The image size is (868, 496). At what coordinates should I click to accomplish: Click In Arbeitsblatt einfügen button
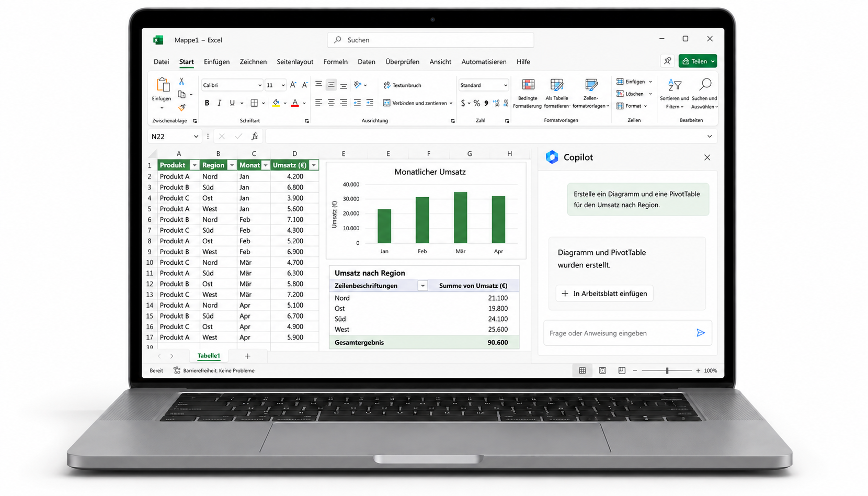pyautogui.click(x=604, y=294)
